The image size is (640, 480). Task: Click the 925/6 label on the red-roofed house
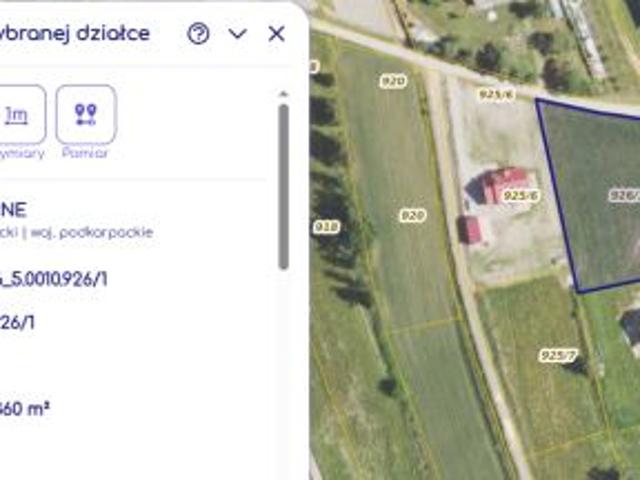point(521,196)
